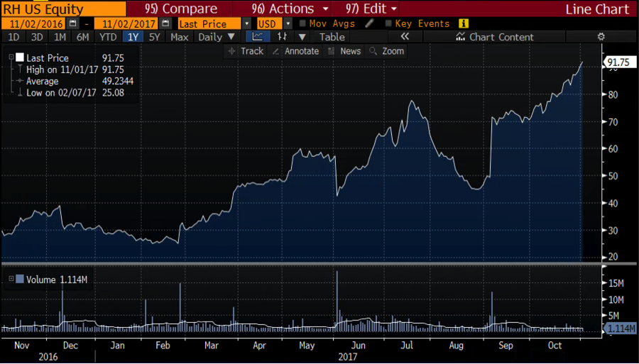639x364 pixels.
Task: Click the Key Events info icon
Action: click(464, 23)
